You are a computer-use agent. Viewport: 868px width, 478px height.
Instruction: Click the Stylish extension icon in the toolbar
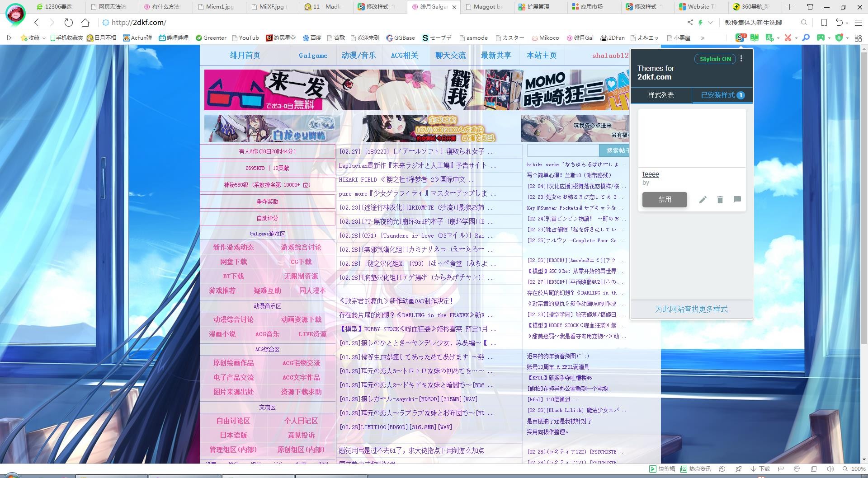(x=740, y=38)
